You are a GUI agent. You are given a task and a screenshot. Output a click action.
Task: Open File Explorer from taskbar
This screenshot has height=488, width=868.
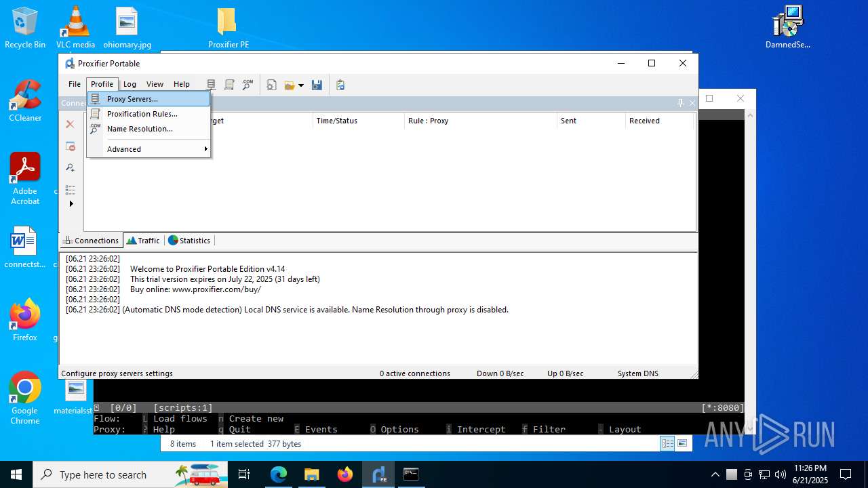(311, 474)
